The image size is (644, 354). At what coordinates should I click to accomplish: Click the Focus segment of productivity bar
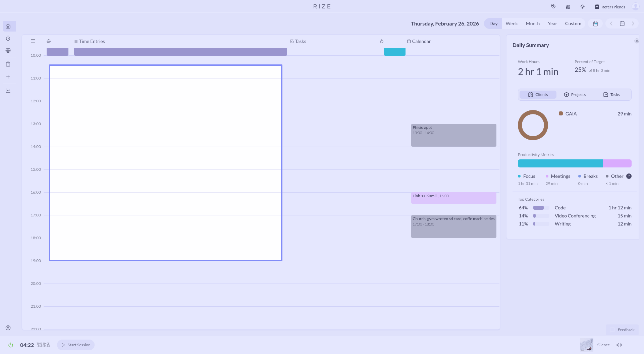click(560, 163)
